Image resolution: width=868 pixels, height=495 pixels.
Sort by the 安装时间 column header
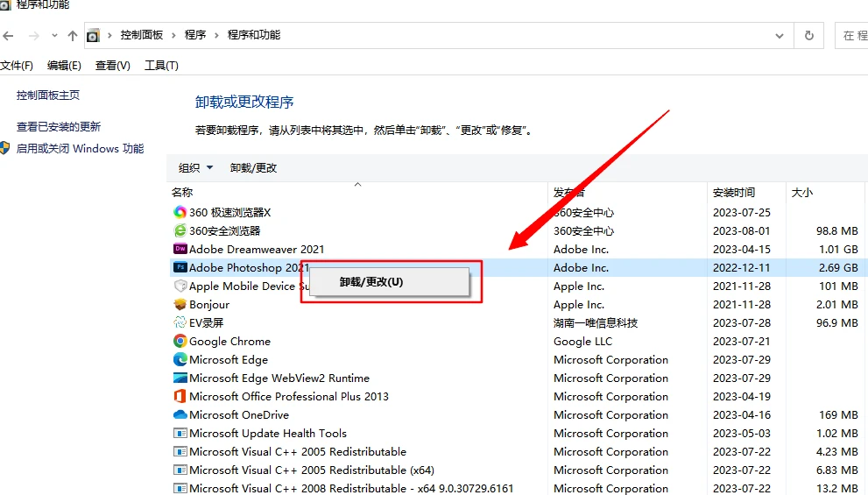pos(733,192)
